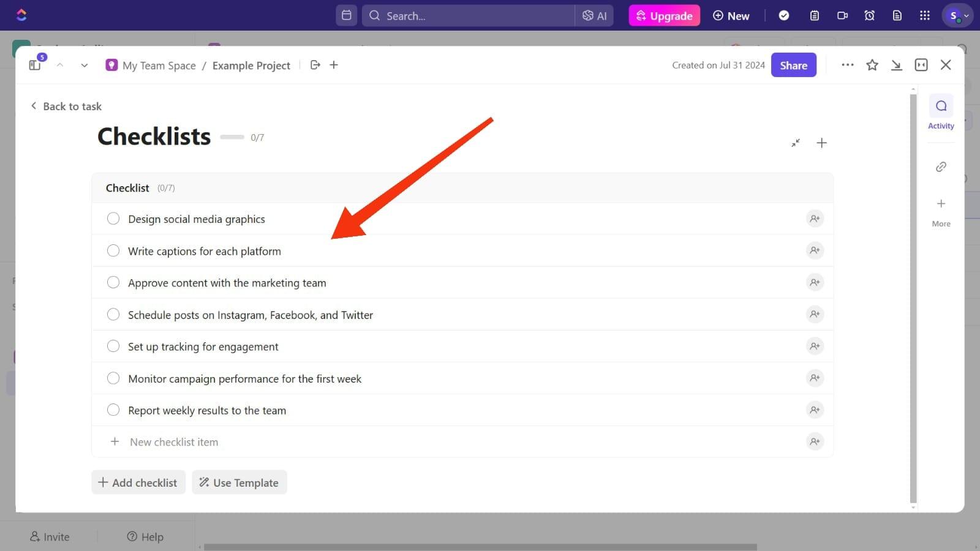
Task: Toggle the task layout view icon
Action: 921,65
